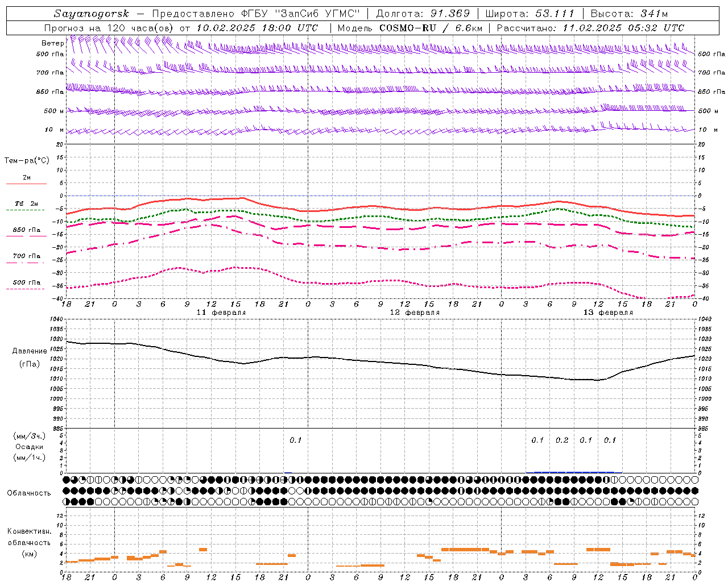728x582 pixels.
Task: Click the 'Ветер' wind panel label
Action: (x=52, y=43)
